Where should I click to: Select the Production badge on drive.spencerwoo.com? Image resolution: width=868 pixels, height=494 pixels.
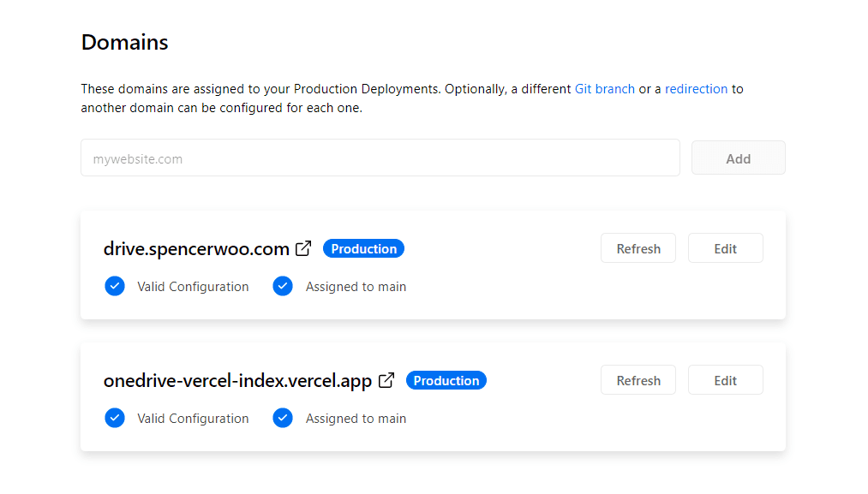(363, 248)
